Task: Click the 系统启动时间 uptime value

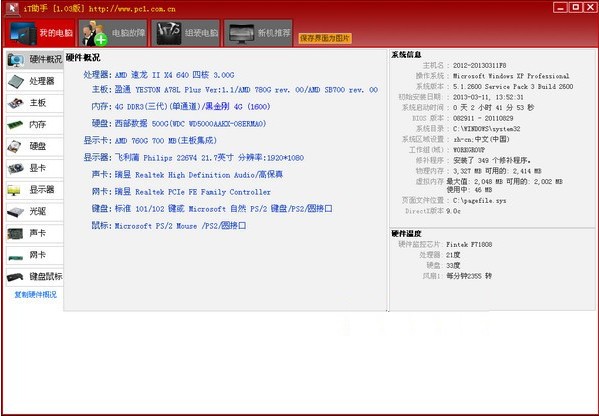Action: pyautogui.click(x=493, y=108)
